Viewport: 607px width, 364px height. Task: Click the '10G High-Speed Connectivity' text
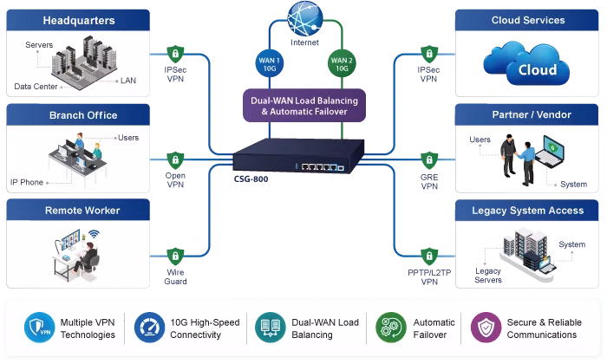click(206, 328)
